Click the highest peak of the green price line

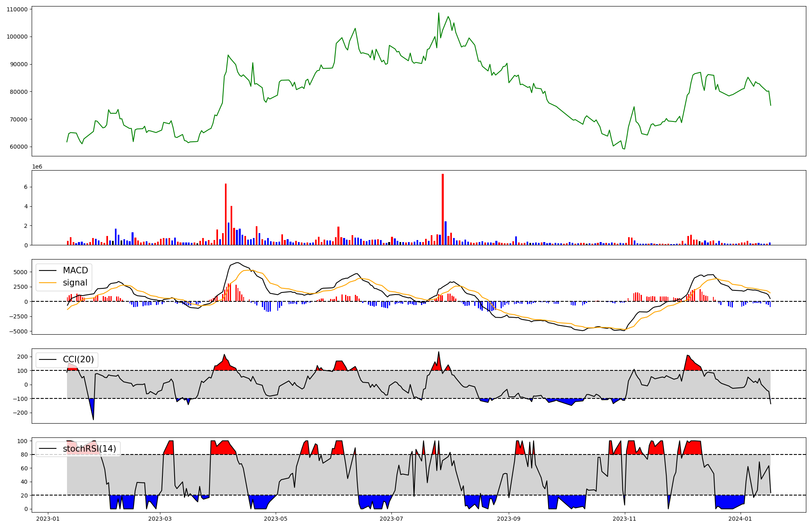pos(438,13)
